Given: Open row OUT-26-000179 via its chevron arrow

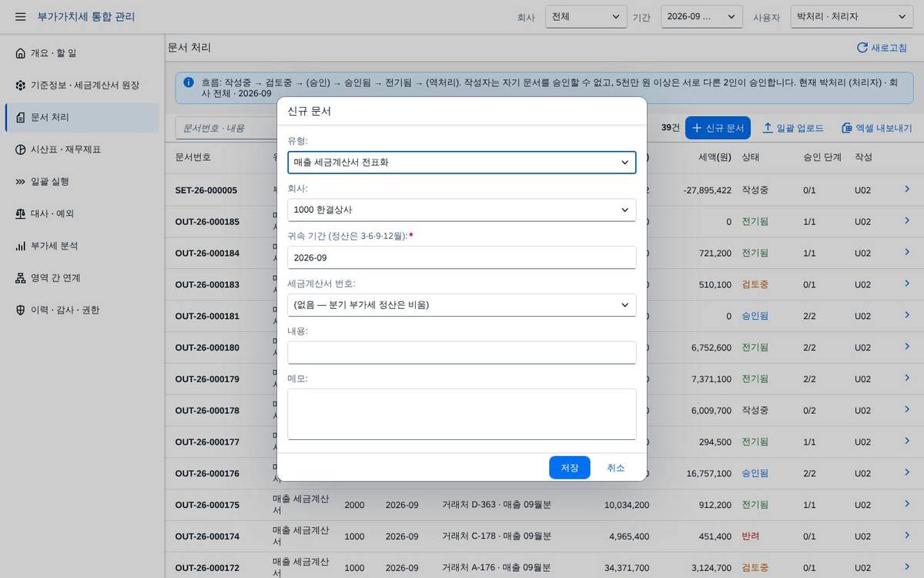Looking at the screenshot, I should tap(907, 378).
